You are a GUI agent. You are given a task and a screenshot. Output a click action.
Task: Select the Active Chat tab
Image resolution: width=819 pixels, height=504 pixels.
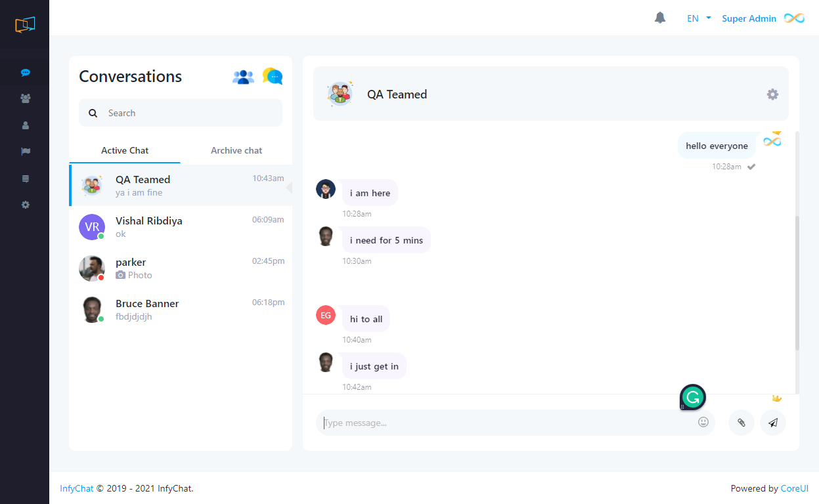(x=125, y=150)
